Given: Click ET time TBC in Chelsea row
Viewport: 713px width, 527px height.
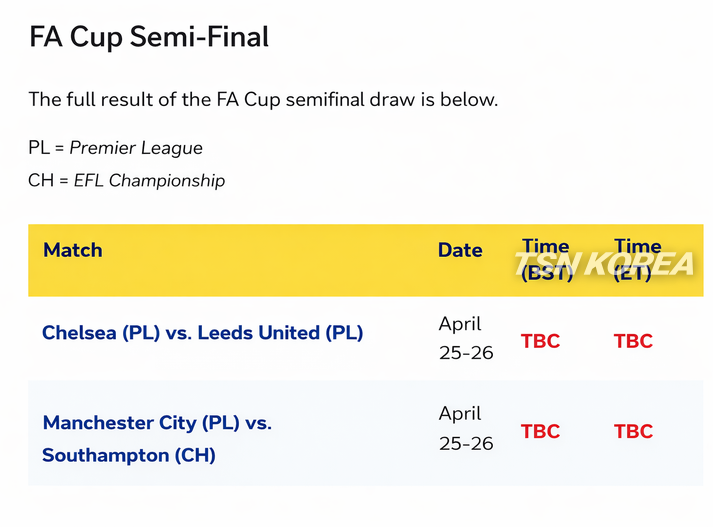Looking at the screenshot, I should [633, 341].
